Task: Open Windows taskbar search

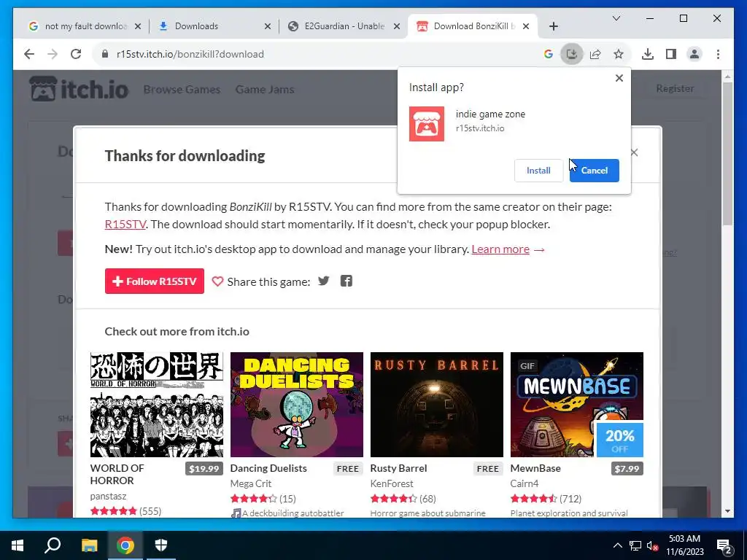Action: tap(53, 545)
